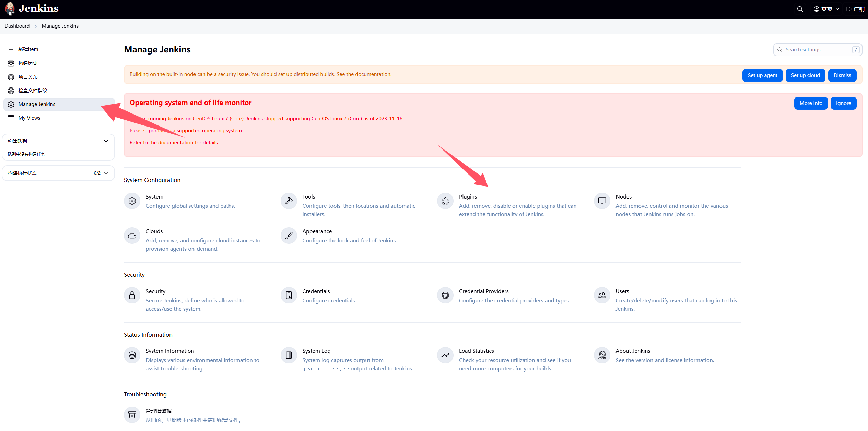
Task: Open About Jenkins butler icon
Action: click(x=602, y=355)
